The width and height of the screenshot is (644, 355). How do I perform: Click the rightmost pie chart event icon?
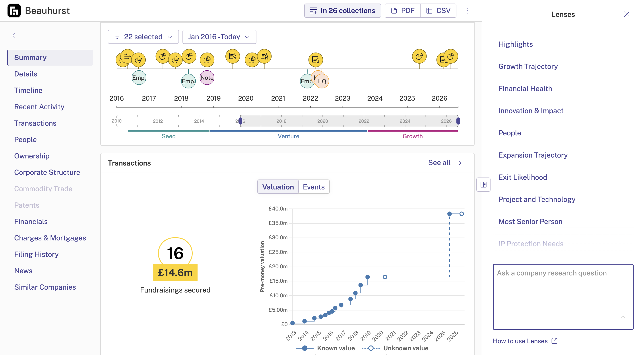(x=451, y=56)
